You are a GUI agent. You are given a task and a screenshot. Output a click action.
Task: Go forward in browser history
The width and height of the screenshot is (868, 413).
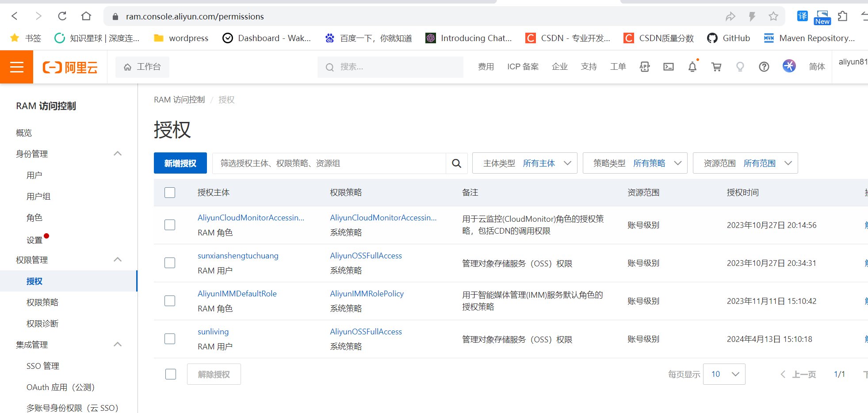38,16
